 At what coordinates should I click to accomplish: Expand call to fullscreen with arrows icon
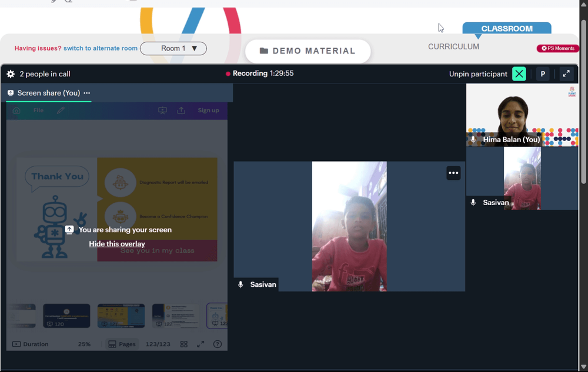(566, 74)
